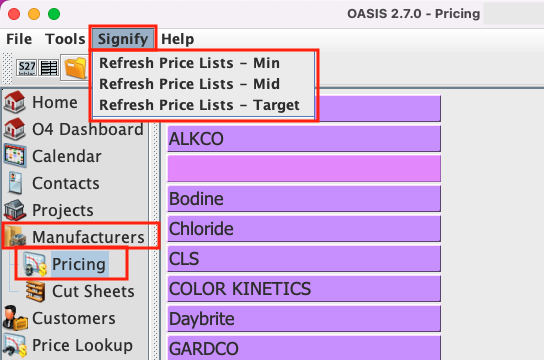Open the Tools menu
This screenshot has height=360, width=544.
tap(65, 39)
